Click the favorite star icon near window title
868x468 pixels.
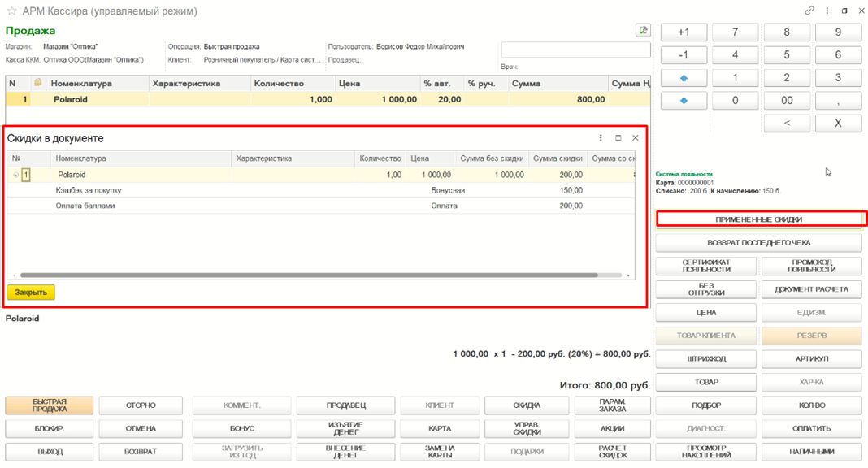(11, 11)
